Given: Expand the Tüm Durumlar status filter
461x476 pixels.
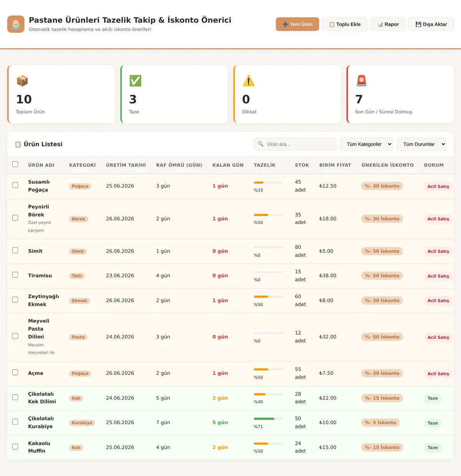Looking at the screenshot, I should [x=421, y=144].
